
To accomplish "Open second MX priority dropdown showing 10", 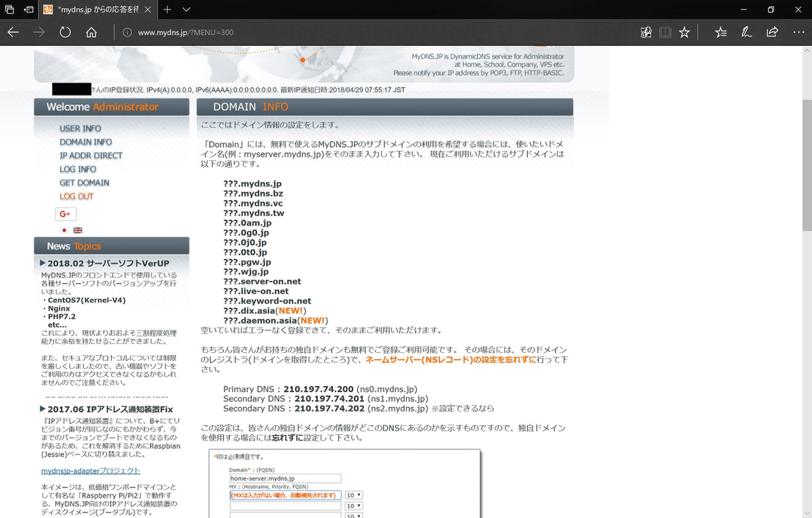I will (353, 506).
